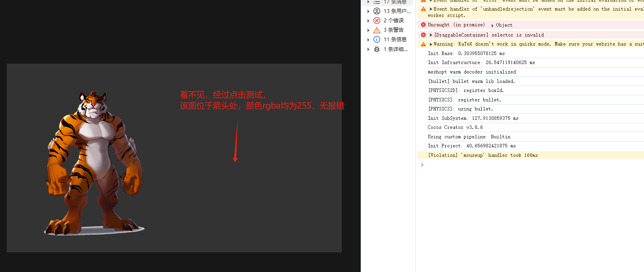Click 'Uncaught (in promise)' error text
The height and width of the screenshot is (272, 644).
pyautogui.click(x=456, y=25)
